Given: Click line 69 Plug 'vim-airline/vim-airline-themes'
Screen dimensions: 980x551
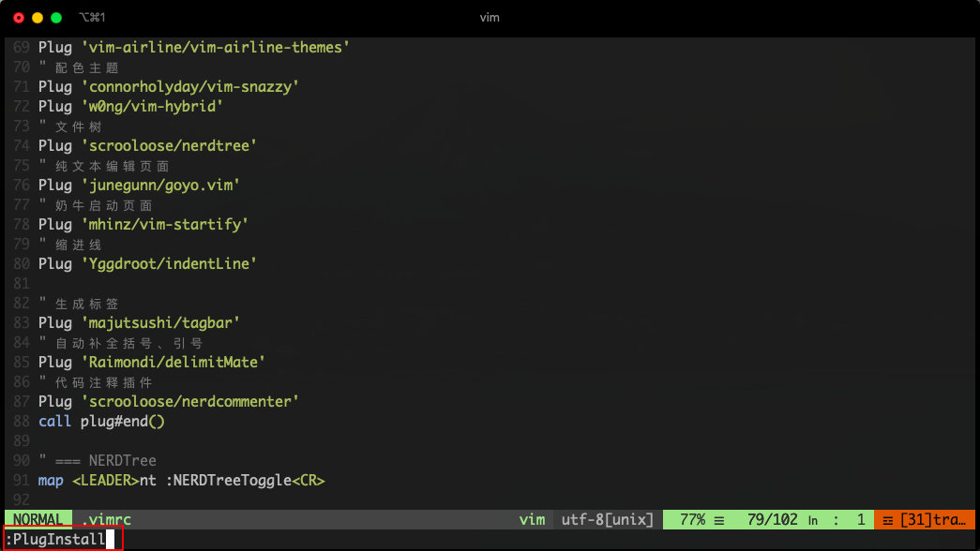Looking at the screenshot, I should pyautogui.click(x=194, y=48).
